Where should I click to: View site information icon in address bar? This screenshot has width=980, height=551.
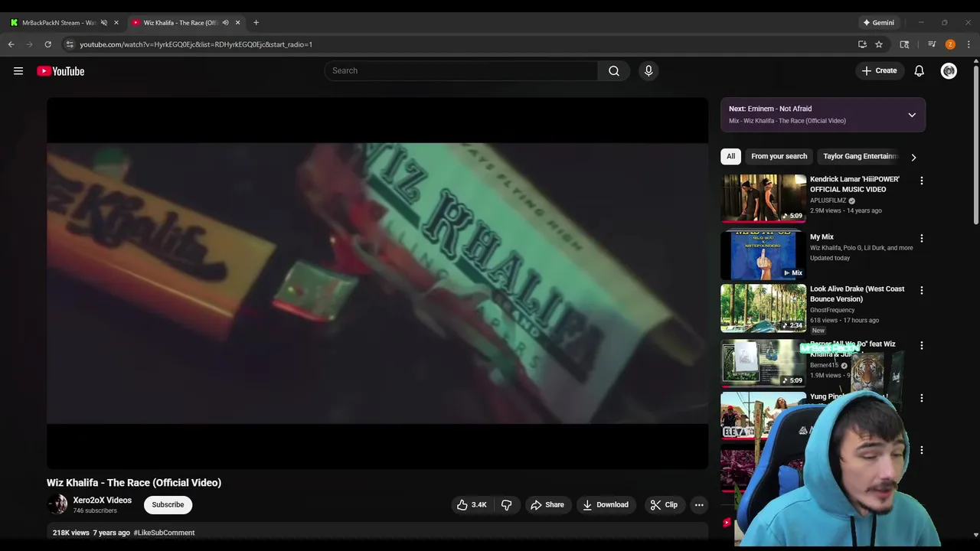[x=70, y=44]
